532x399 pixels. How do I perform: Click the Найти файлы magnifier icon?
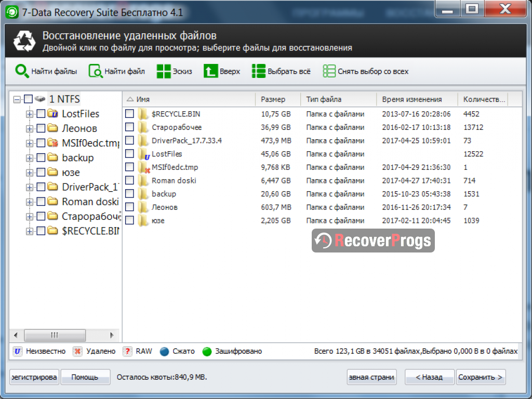[x=22, y=71]
